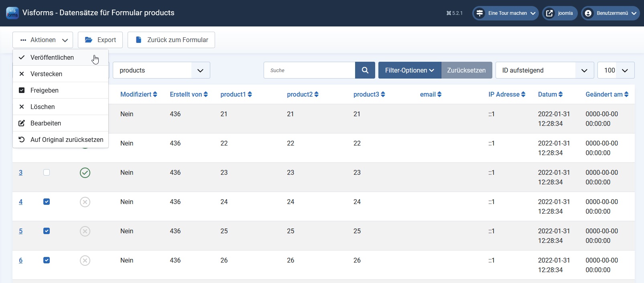The image size is (644, 283).
Task: Focus the Suche search input field
Action: pyautogui.click(x=309, y=70)
